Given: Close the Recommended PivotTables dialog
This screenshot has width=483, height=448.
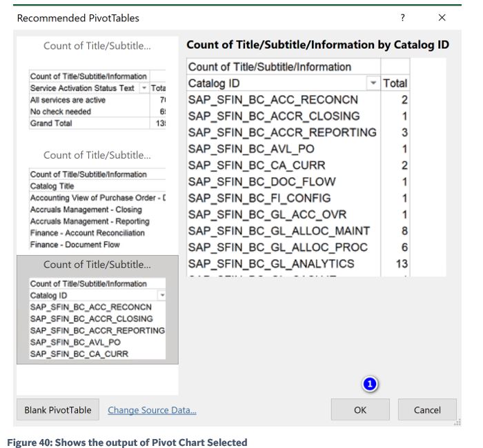Looking at the screenshot, I should 442,17.
